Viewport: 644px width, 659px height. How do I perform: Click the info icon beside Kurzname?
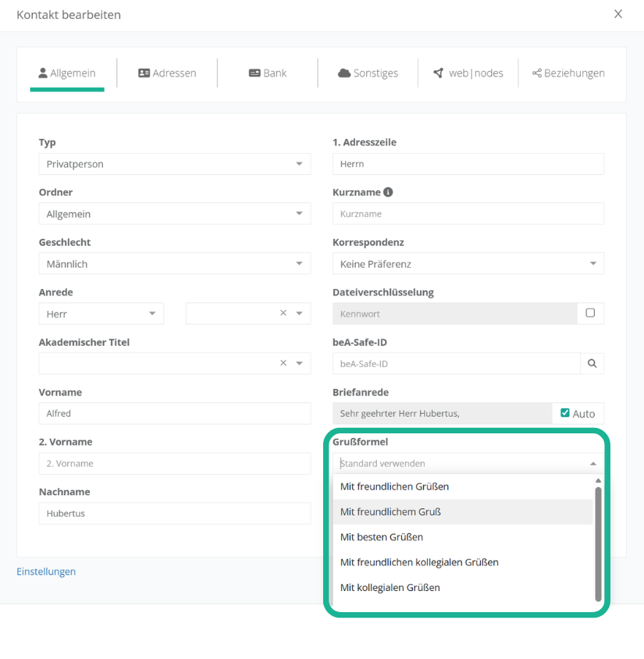(x=388, y=192)
